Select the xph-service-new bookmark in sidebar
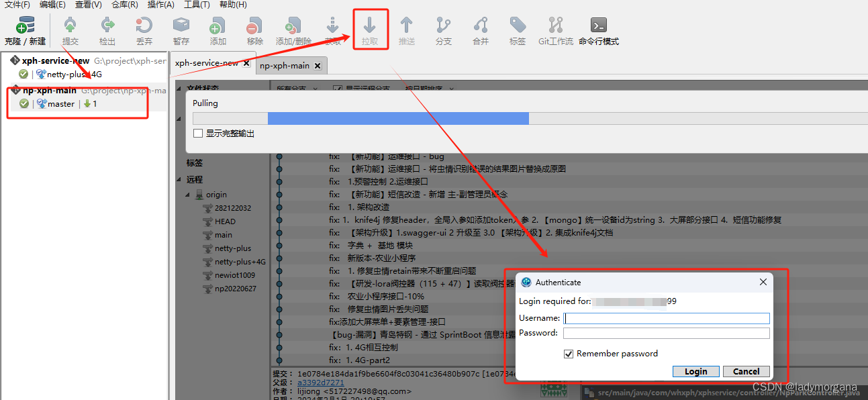The height and width of the screenshot is (400, 868). pyautogui.click(x=85, y=61)
